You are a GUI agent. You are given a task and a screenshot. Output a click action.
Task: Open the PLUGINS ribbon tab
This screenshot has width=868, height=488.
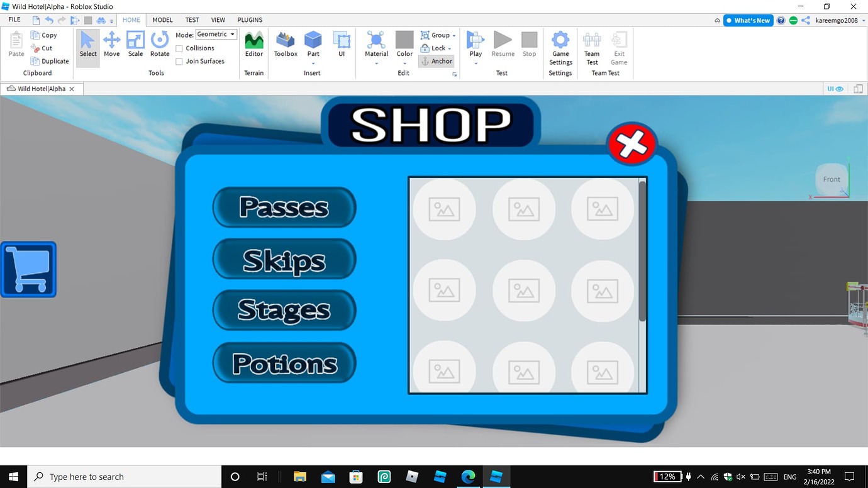[250, 19]
